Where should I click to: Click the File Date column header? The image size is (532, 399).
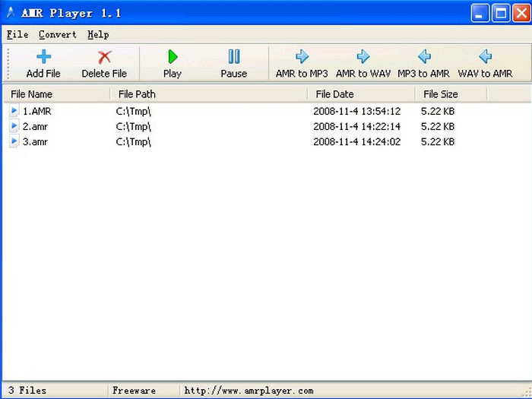point(334,94)
